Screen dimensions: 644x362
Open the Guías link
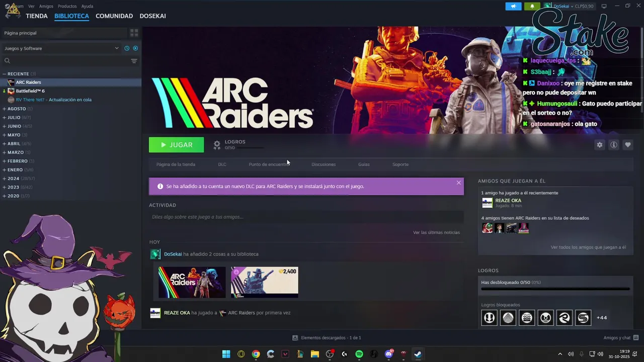point(364,164)
